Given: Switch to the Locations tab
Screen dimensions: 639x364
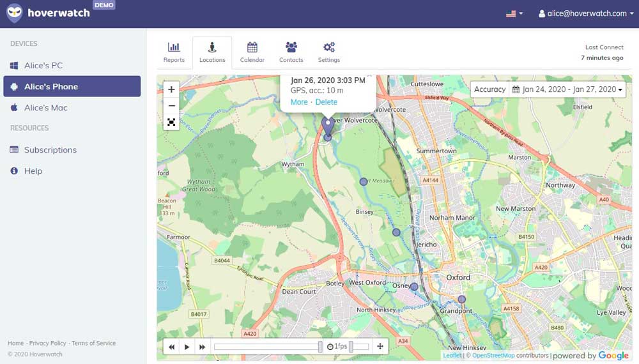Looking at the screenshot, I should (x=212, y=52).
